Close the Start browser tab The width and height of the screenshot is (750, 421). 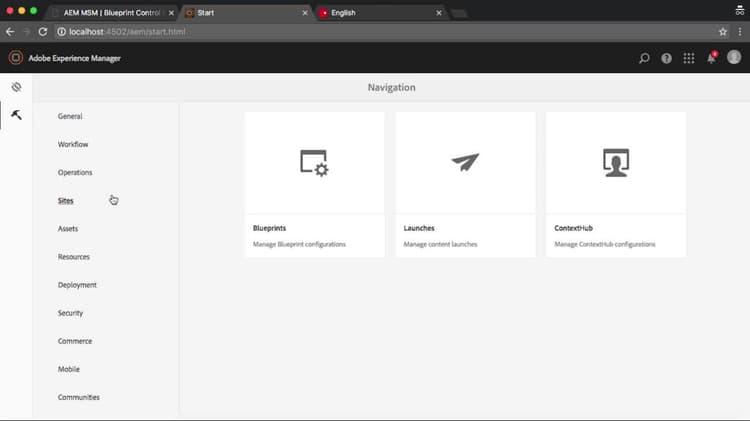(x=305, y=13)
